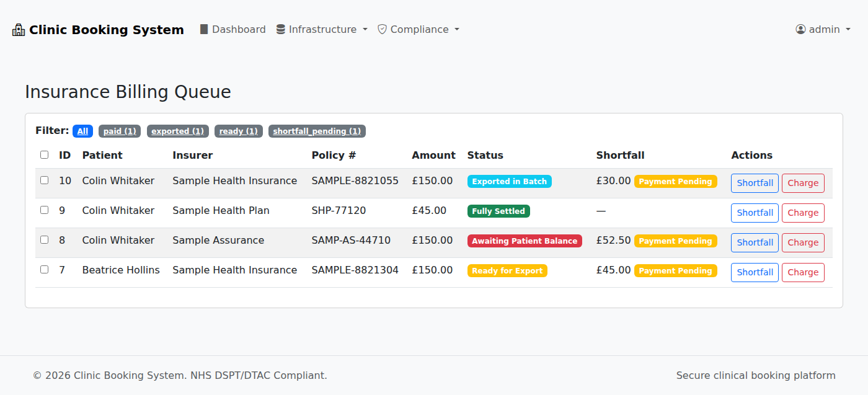Filter the queue by ready (1)
Screen dimensions: 868x395
pos(239,131)
